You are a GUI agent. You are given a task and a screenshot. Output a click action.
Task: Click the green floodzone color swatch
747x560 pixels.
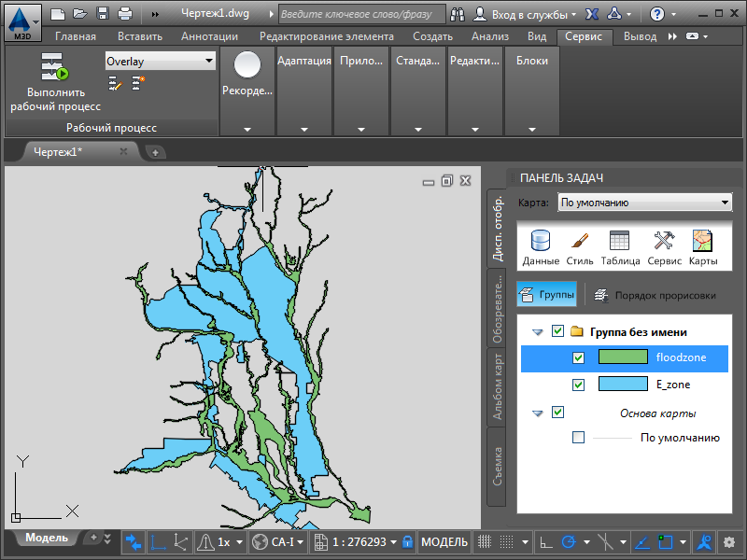(x=622, y=357)
